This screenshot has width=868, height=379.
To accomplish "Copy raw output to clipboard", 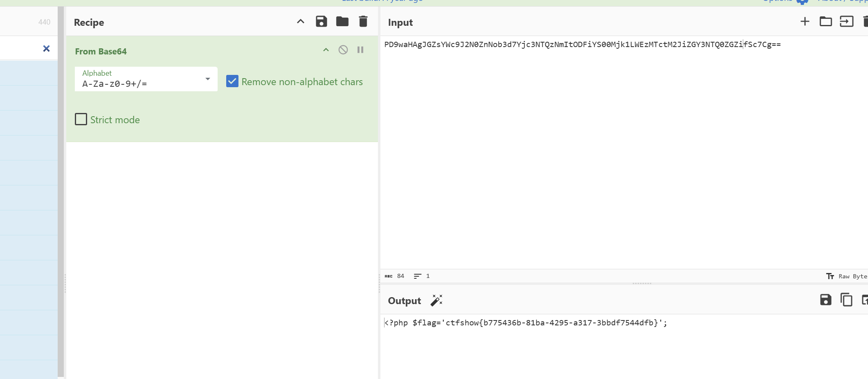I will 846,300.
